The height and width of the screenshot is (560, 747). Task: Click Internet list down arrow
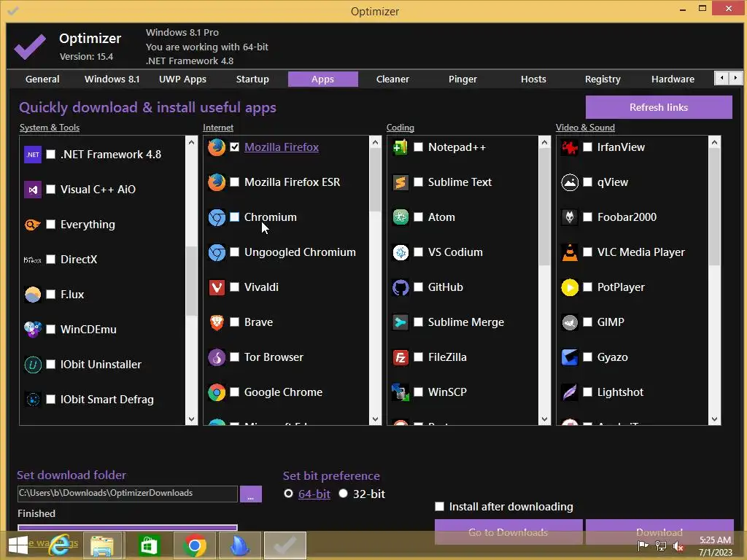tap(376, 419)
